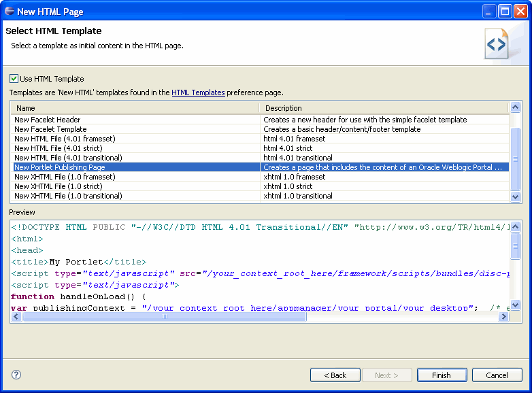The height and width of the screenshot is (393, 532).
Task: Click the template list scroll down arrow
Action: [x=516, y=196]
